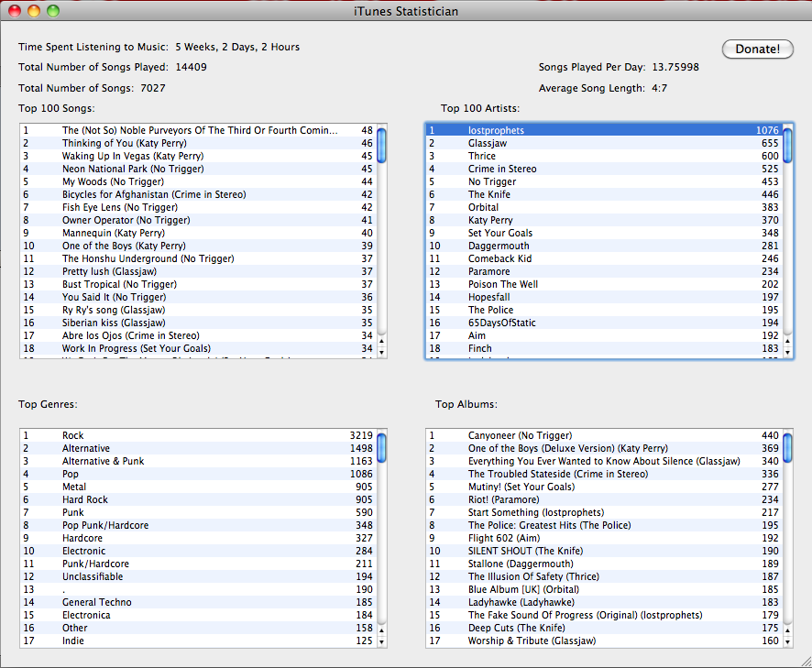
Task: Select song Fish Eye Lens (No Trigger)
Action: [x=198, y=207]
